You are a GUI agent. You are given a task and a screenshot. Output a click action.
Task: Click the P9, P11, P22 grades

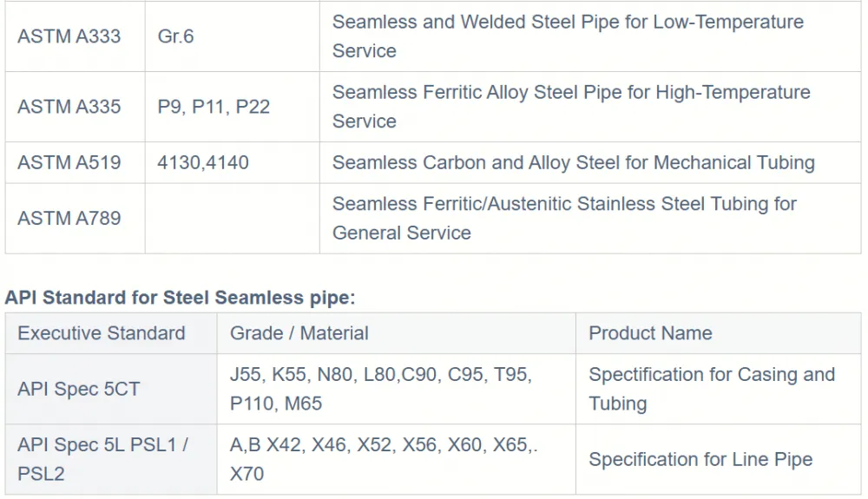(x=214, y=107)
